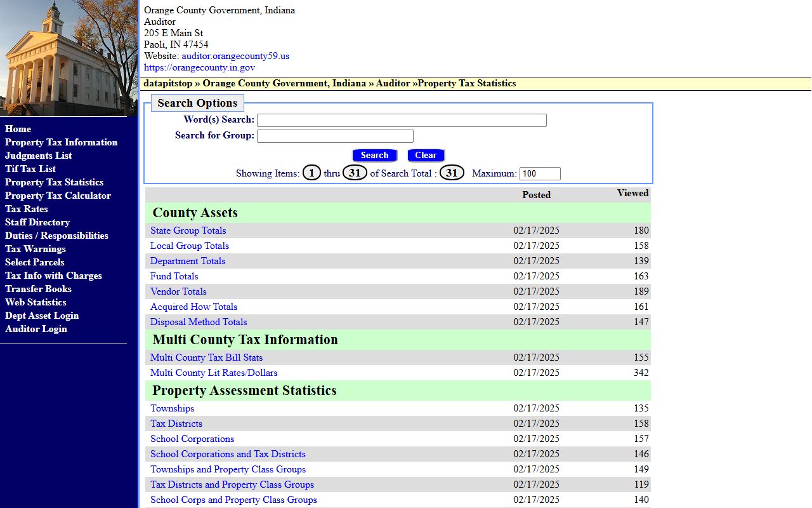Open Select Parcels page
Image resolution: width=812 pixels, height=508 pixels.
click(x=34, y=262)
